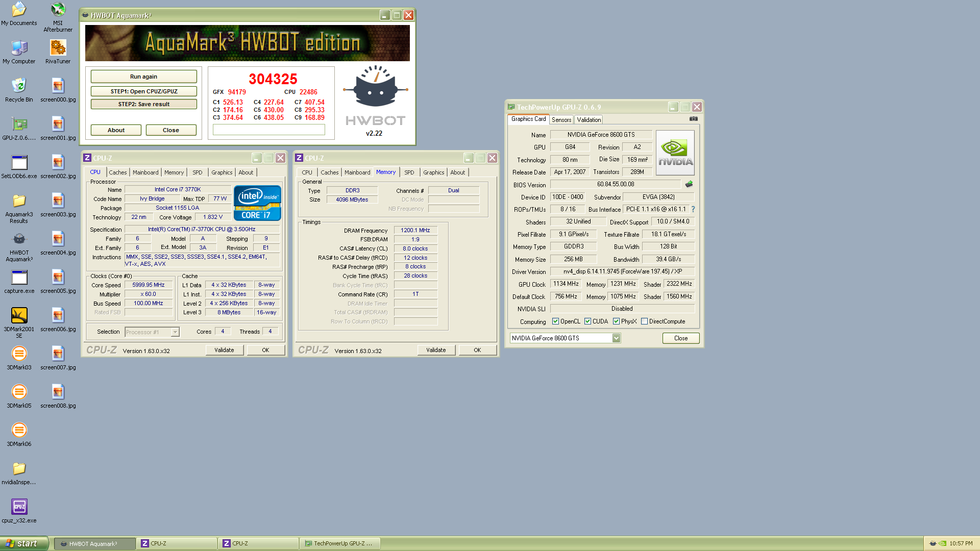Click Validate in left CPU-Z window
980x551 pixels.
[224, 350]
